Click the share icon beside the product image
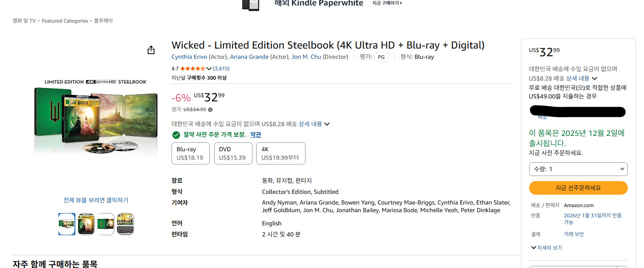The height and width of the screenshot is (268, 644). click(151, 50)
